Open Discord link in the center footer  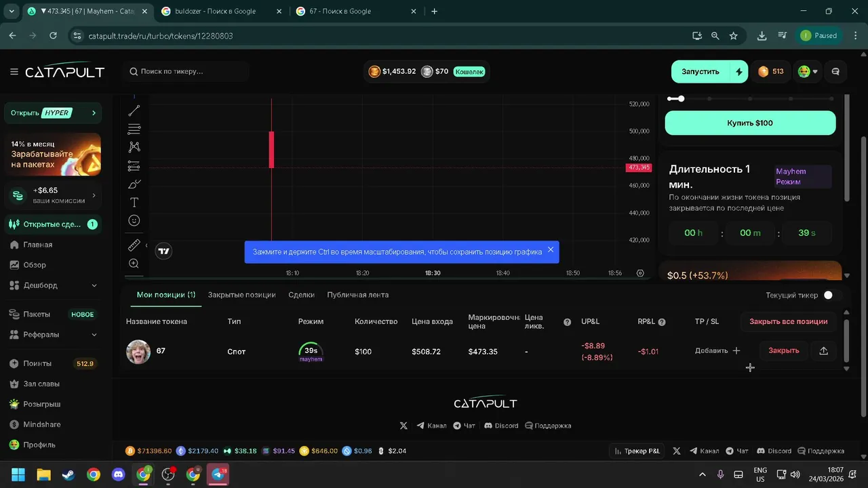coord(500,426)
